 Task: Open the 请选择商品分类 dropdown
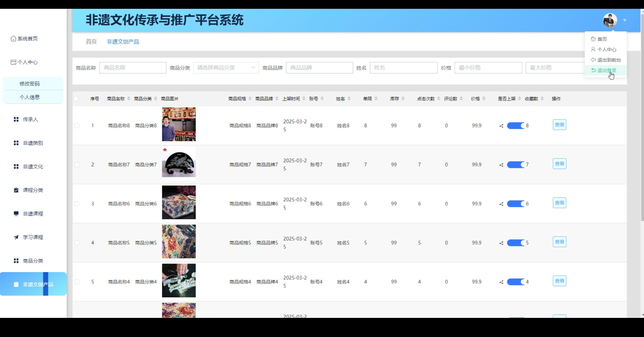(x=226, y=67)
